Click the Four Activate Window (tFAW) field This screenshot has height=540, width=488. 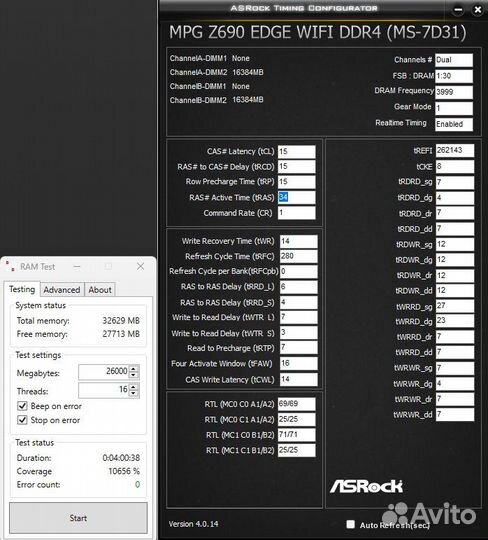[x=299, y=363]
